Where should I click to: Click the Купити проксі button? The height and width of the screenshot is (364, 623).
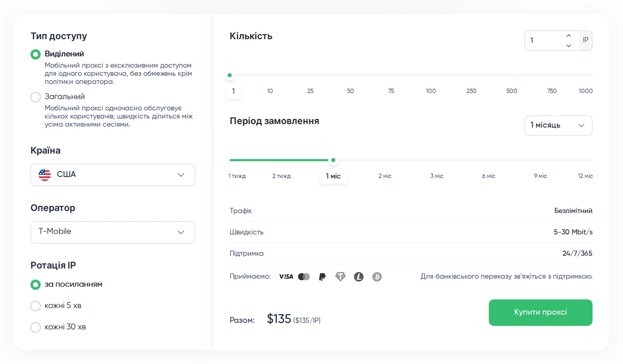[x=541, y=312]
